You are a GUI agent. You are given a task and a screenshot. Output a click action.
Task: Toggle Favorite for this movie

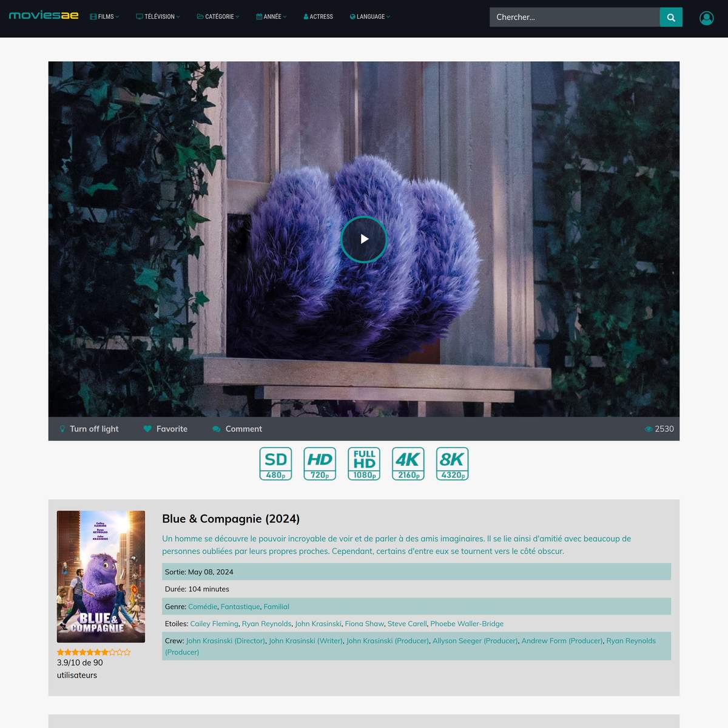coord(166,429)
